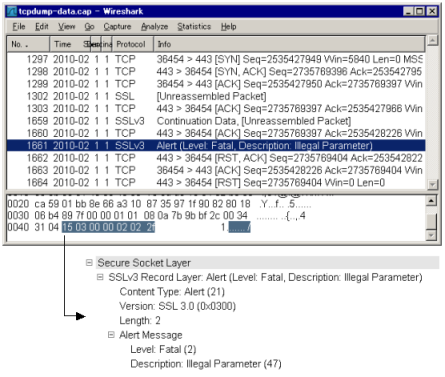Screen dimensions: 445x377
Task: Open the Statistics menu
Action: click(194, 26)
